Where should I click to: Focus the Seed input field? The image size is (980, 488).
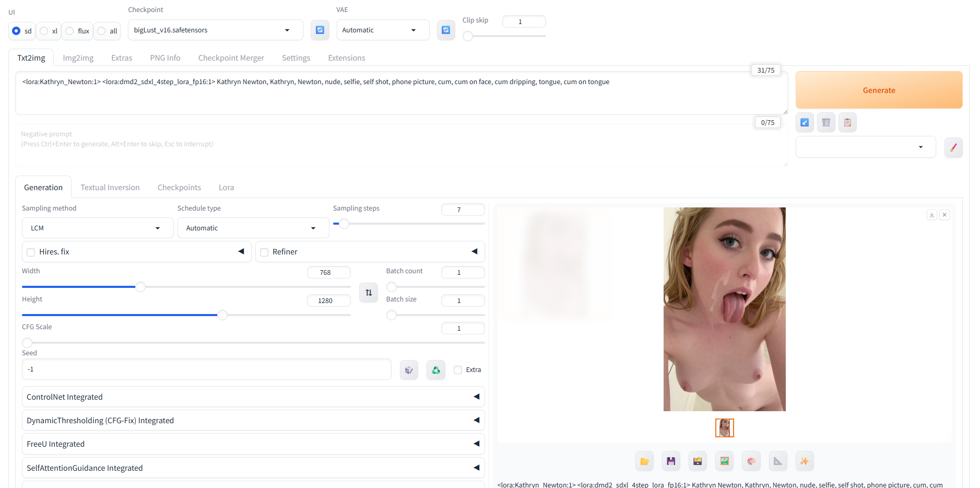tap(207, 369)
